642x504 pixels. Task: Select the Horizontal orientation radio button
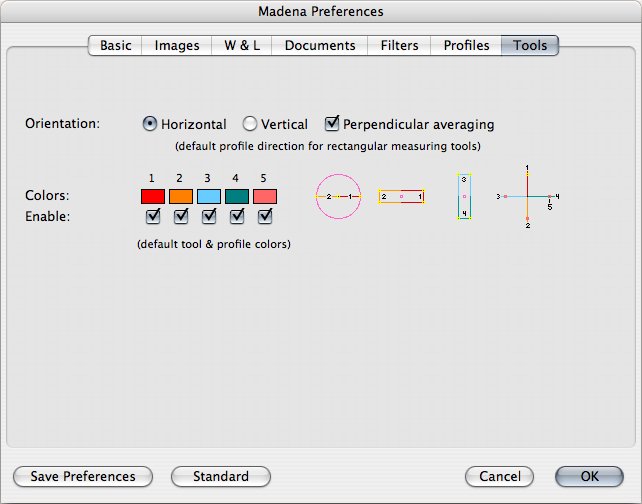pos(151,125)
